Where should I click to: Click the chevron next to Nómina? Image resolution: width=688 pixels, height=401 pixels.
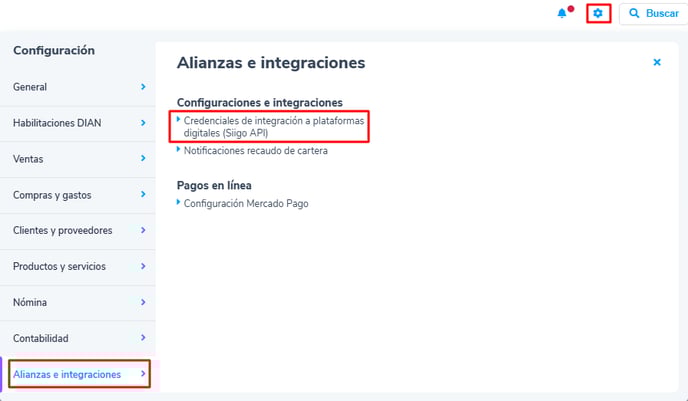(x=143, y=303)
